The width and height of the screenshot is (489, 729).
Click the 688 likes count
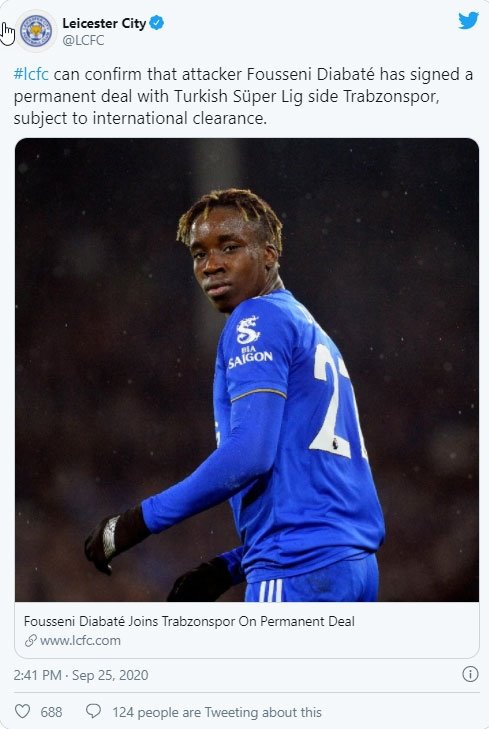pyautogui.click(x=51, y=712)
